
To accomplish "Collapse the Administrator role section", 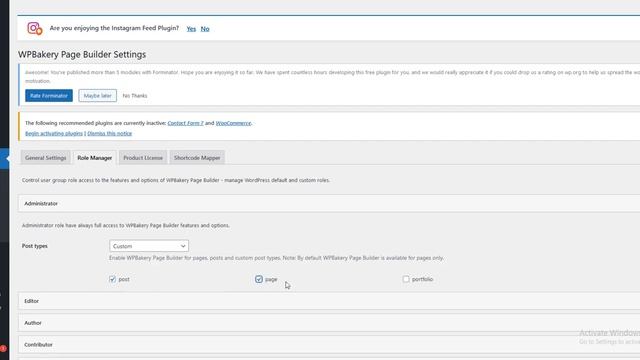I will pyautogui.click(x=329, y=203).
